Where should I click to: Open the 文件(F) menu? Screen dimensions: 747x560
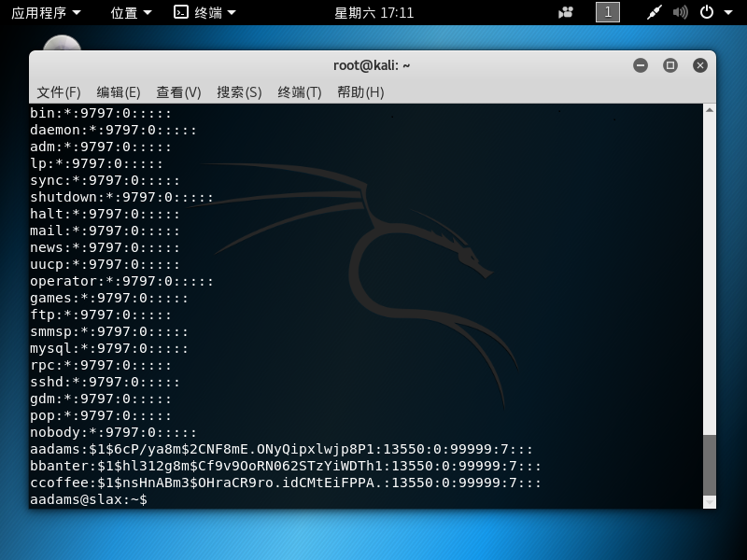click(x=59, y=91)
